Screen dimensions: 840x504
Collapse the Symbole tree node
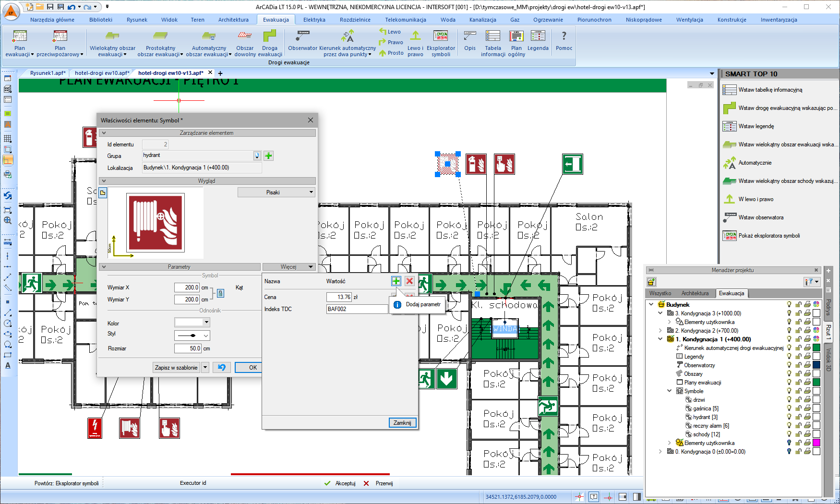(670, 391)
